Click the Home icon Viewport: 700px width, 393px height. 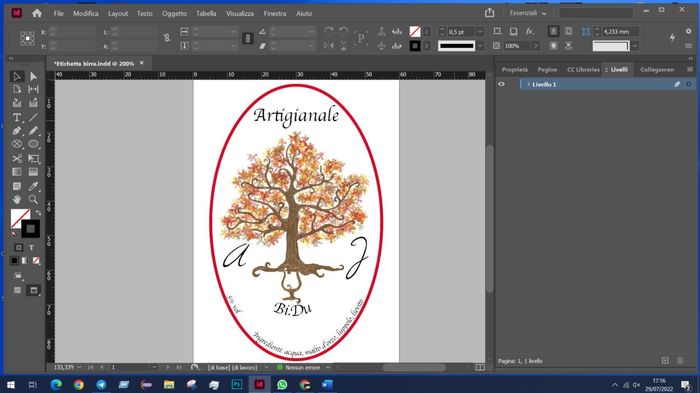tap(37, 13)
